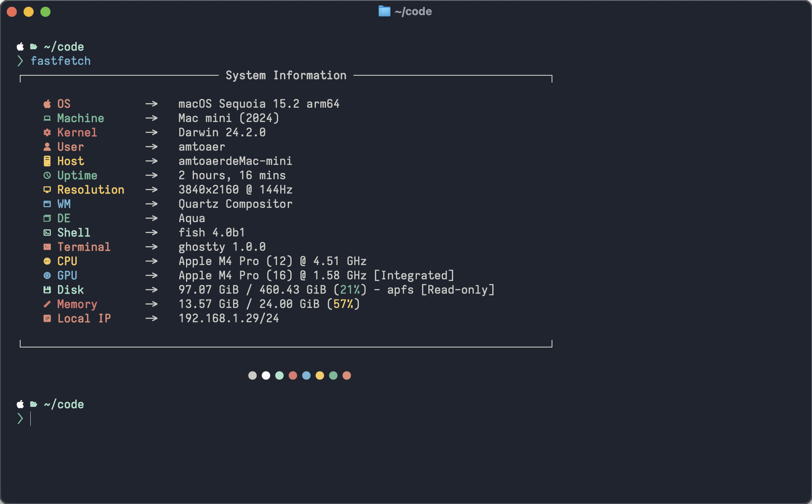The image size is (812, 504).
Task: Click the Apple logo in top prompt
Action: [20, 47]
